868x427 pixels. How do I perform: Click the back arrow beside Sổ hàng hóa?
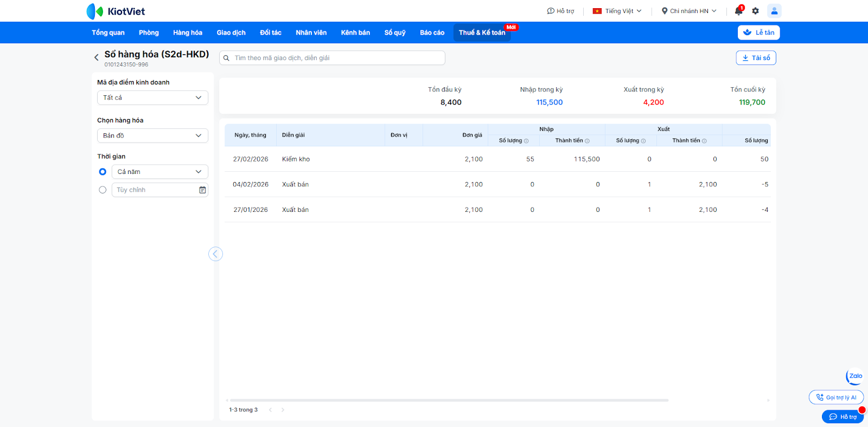coord(97,57)
